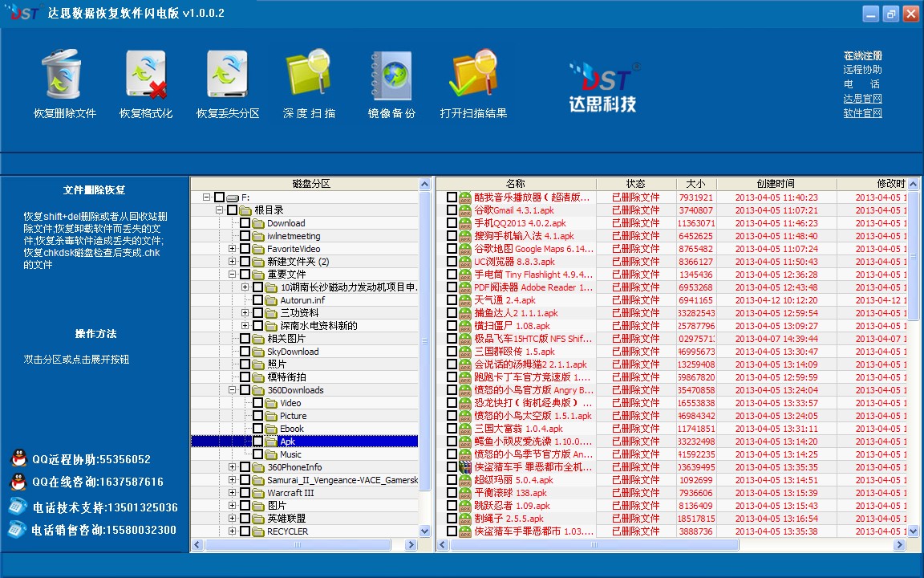This screenshot has height=578, width=924.
Task: Open the 远程协助 link
Action: (x=863, y=70)
